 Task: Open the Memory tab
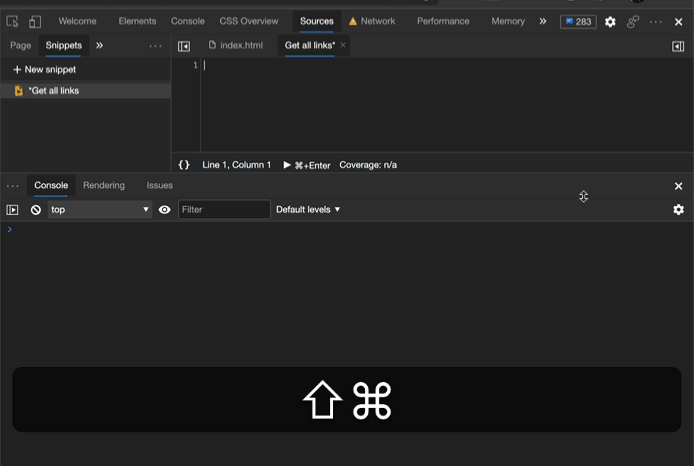[508, 21]
